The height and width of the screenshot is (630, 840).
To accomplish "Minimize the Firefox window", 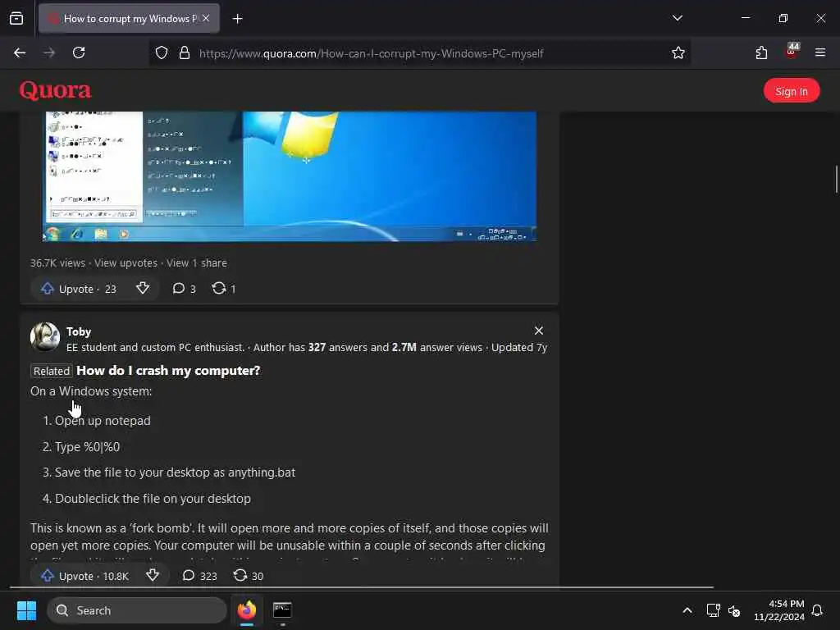I will [x=745, y=18].
